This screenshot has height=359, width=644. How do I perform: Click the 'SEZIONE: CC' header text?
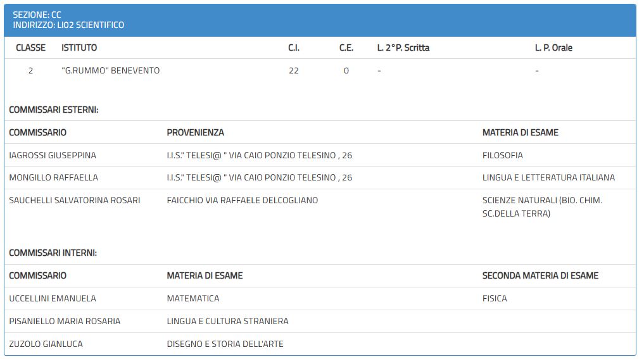tap(37, 15)
